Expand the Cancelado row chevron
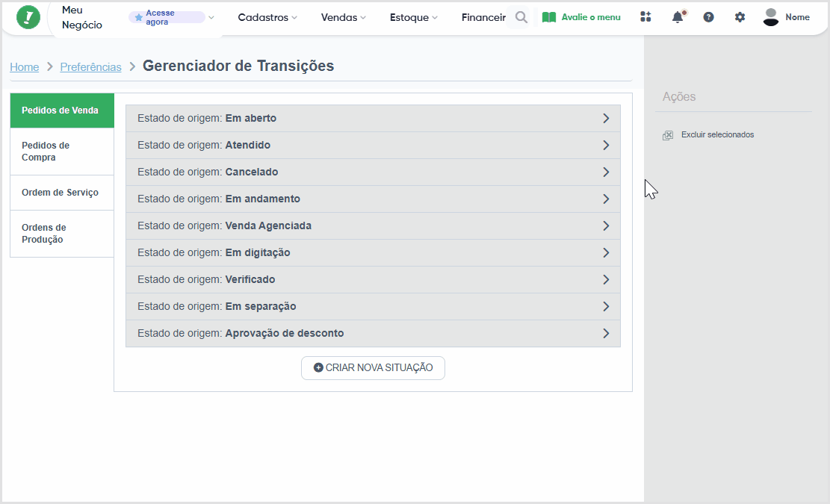Screen dimensions: 830x504 [606, 172]
